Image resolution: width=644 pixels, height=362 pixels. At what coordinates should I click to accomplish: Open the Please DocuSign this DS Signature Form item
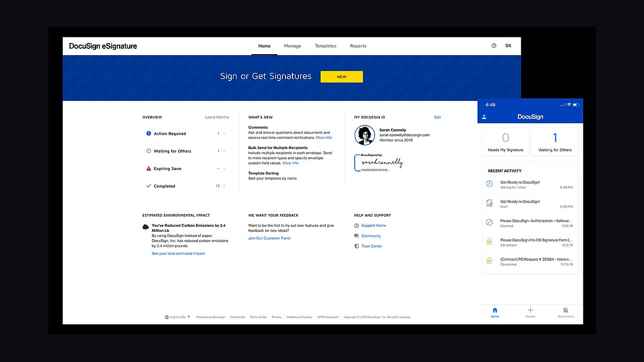(530, 242)
